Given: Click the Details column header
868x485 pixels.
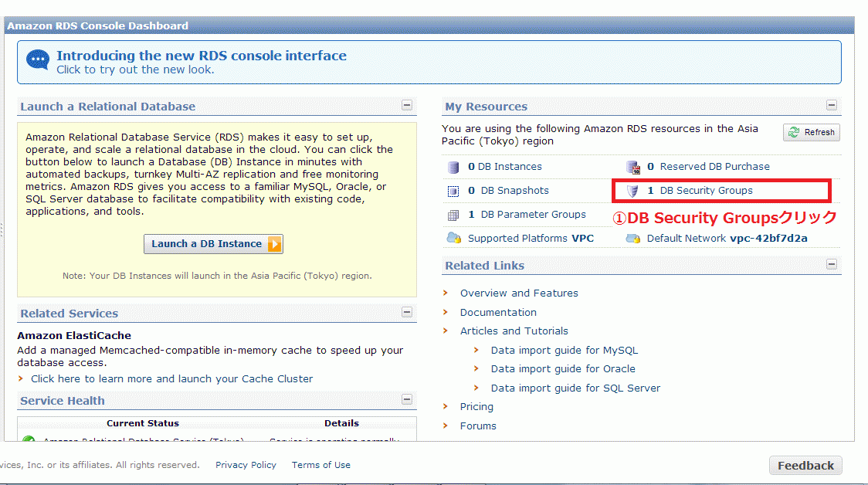Looking at the screenshot, I should point(341,423).
